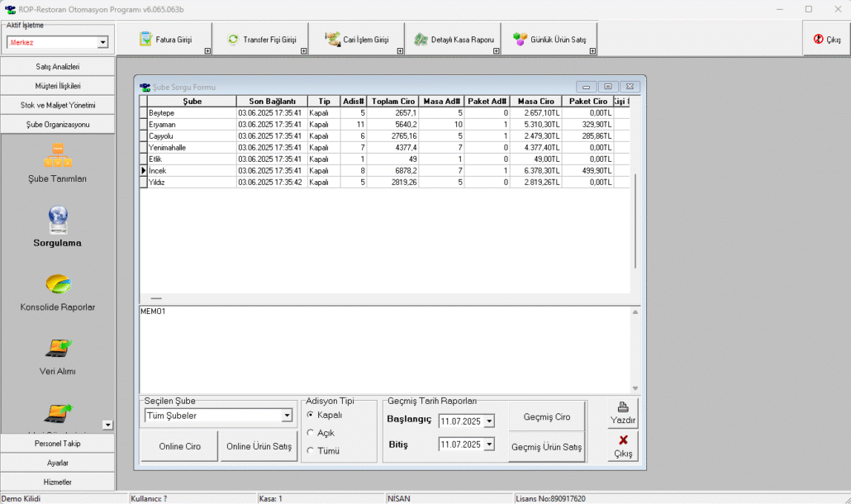The height and width of the screenshot is (504, 851).
Task: Open the Satış Analizleri menu section
Action: tap(58, 67)
